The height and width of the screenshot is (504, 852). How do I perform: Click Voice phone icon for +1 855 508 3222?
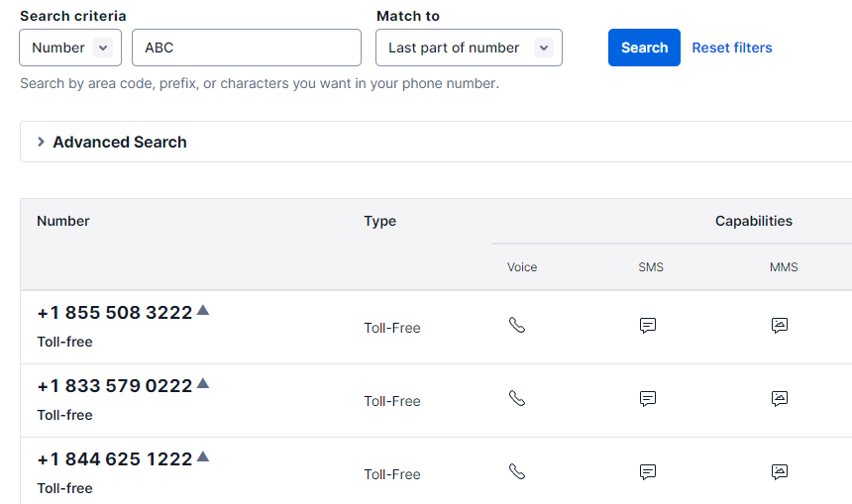[516, 325]
